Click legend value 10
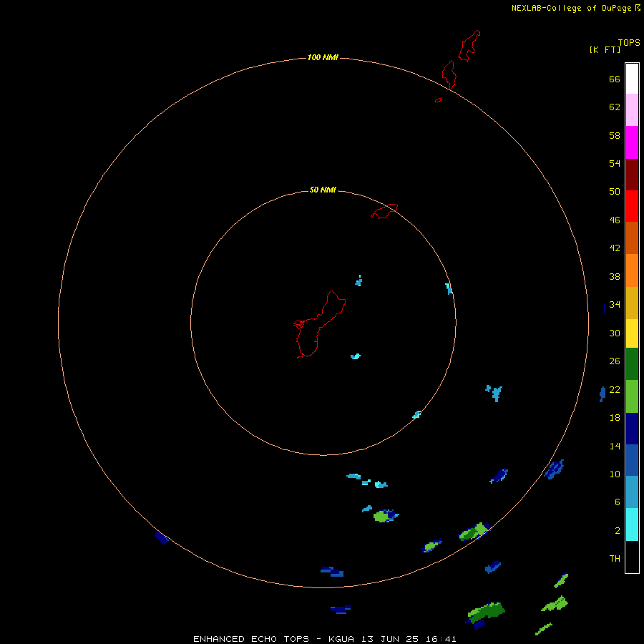The width and height of the screenshot is (644, 644). coord(615,474)
